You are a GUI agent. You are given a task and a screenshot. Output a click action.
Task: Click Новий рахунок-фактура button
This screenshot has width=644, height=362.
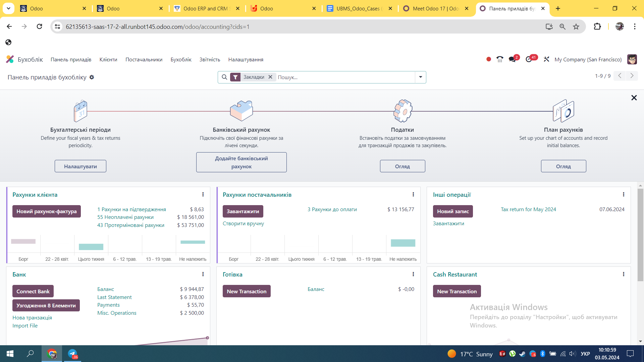(x=47, y=211)
